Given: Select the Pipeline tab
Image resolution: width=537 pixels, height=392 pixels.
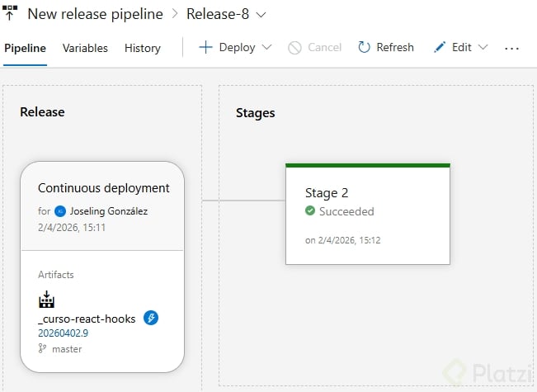Looking at the screenshot, I should click(25, 48).
